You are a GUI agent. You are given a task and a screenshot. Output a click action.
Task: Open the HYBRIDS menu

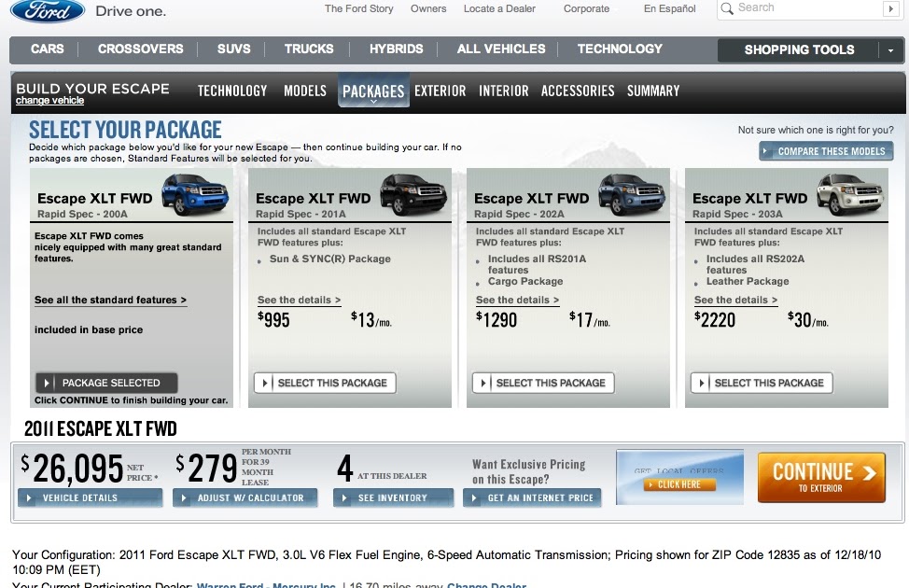coord(396,49)
